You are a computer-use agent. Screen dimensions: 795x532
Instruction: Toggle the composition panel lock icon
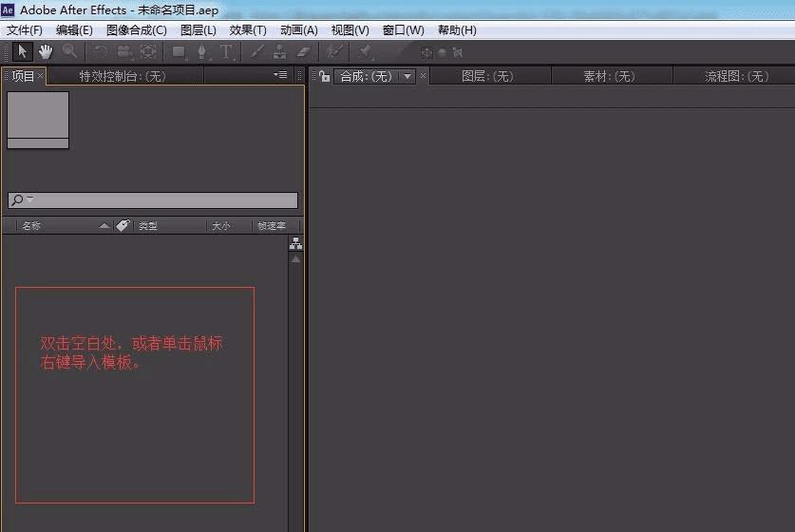(325, 77)
